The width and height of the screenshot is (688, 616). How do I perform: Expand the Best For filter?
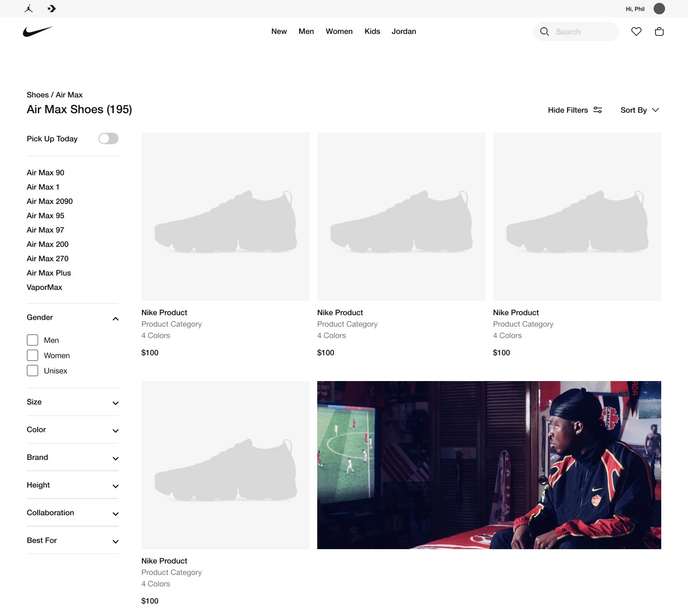[73, 541]
